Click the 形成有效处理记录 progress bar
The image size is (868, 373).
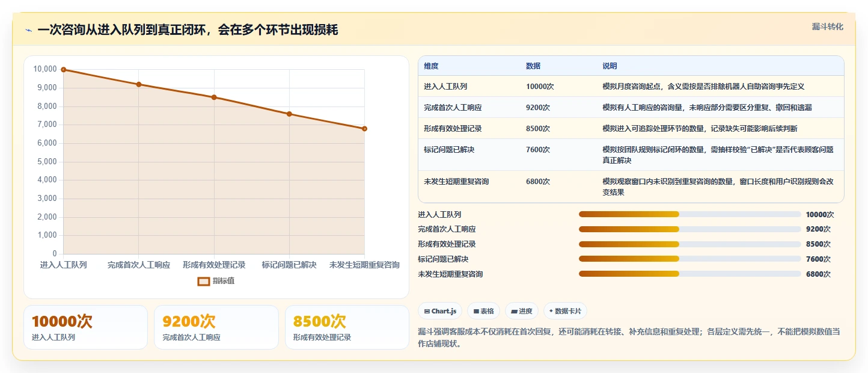tap(689, 244)
